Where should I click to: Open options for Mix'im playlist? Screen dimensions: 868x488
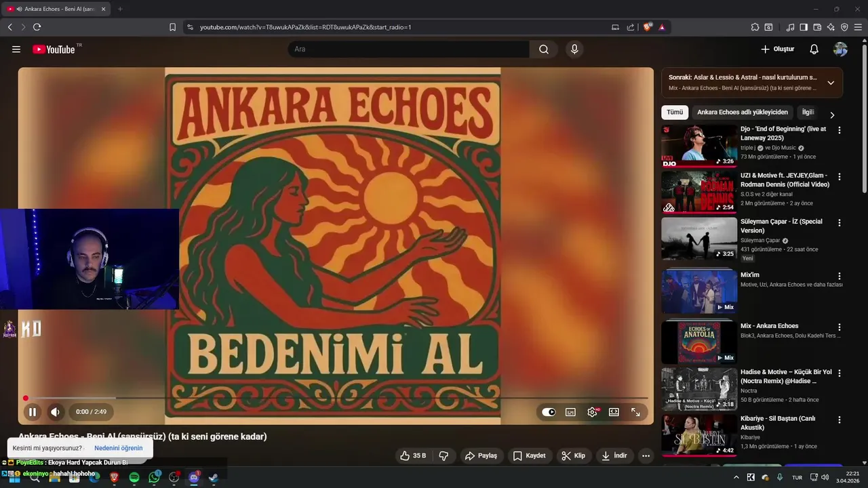(840, 277)
